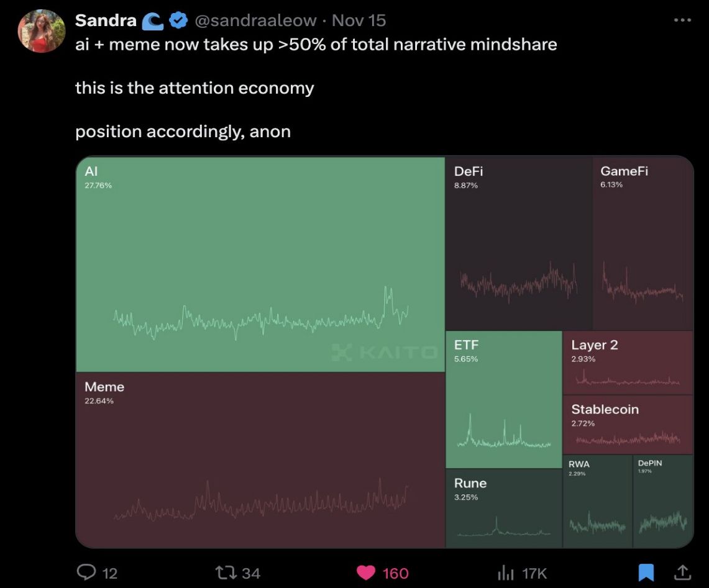Click the DeFi 8.87% tile

click(519, 243)
